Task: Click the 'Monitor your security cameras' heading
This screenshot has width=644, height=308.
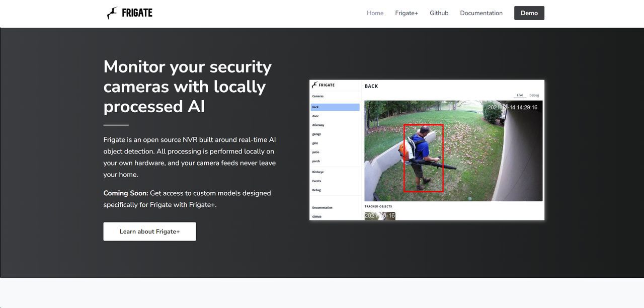Action: click(x=187, y=86)
